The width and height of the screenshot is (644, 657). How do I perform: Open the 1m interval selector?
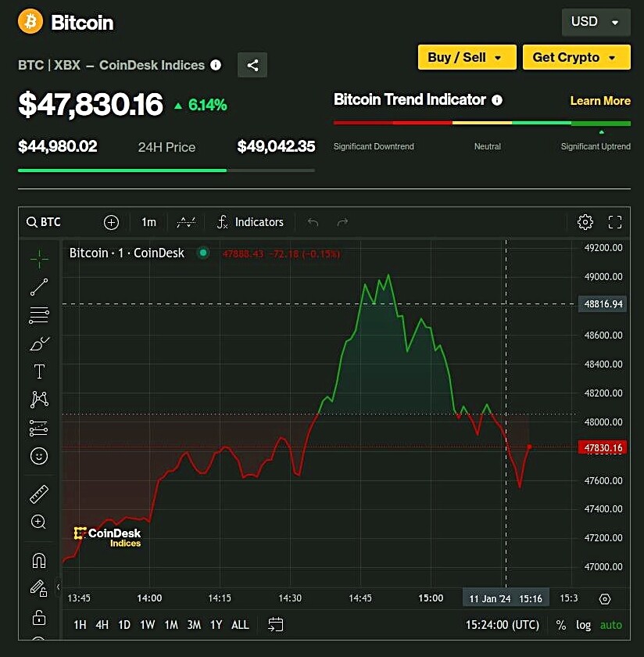pos(148,222)
